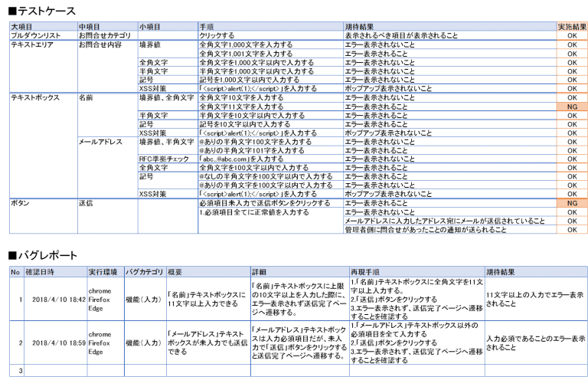This screenshot has height=377, width=588.
Task: Click 入力必須であることのエラー表示されること cell
Action: tap(536, 343)
